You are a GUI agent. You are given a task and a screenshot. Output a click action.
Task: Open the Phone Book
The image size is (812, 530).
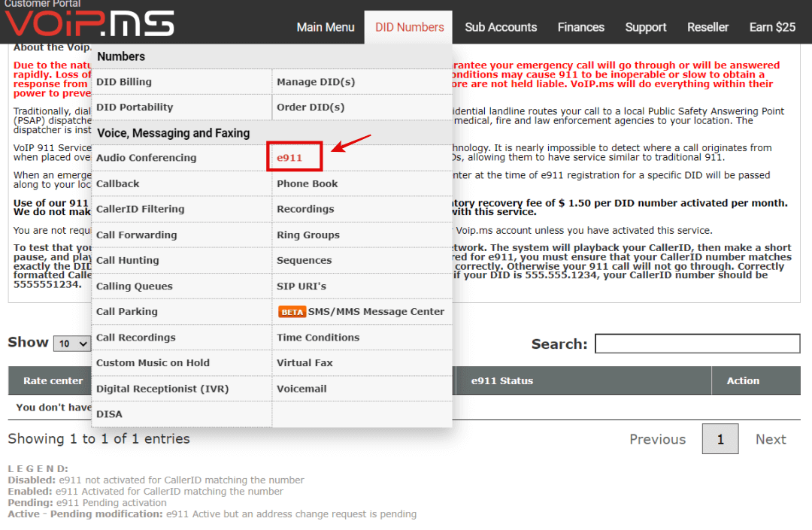tap(306, 183)
